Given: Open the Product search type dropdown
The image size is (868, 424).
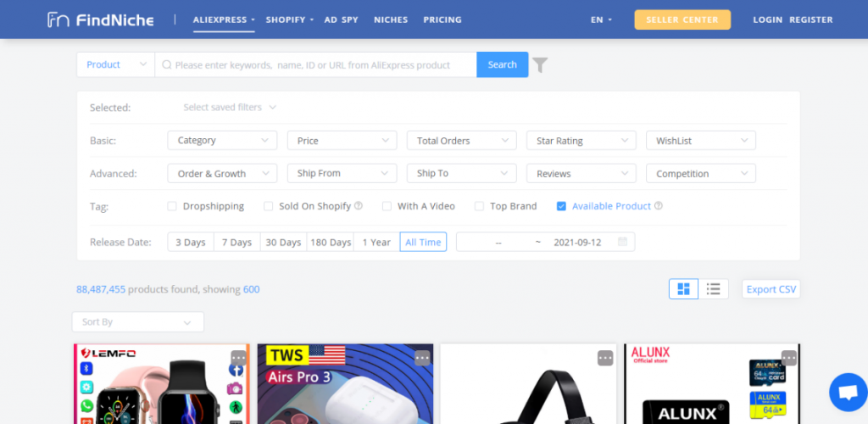Looking at the screenshot, I should click(115, 64).
